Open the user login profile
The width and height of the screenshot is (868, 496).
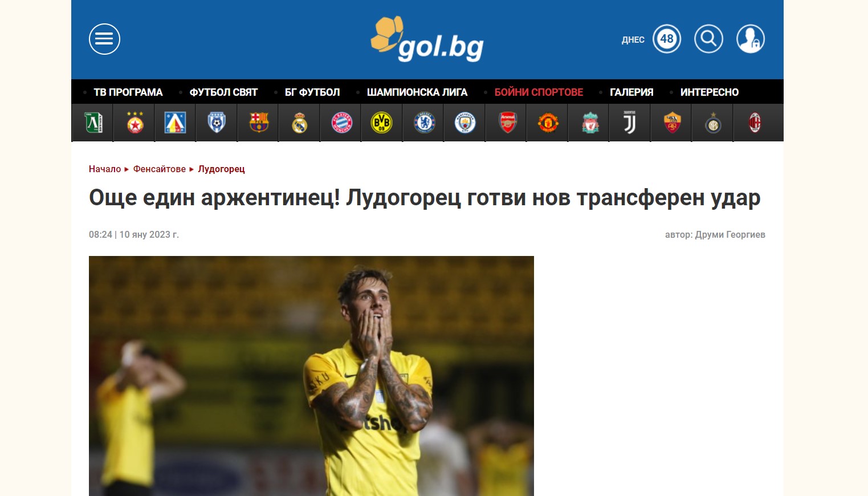click(750, 39)
